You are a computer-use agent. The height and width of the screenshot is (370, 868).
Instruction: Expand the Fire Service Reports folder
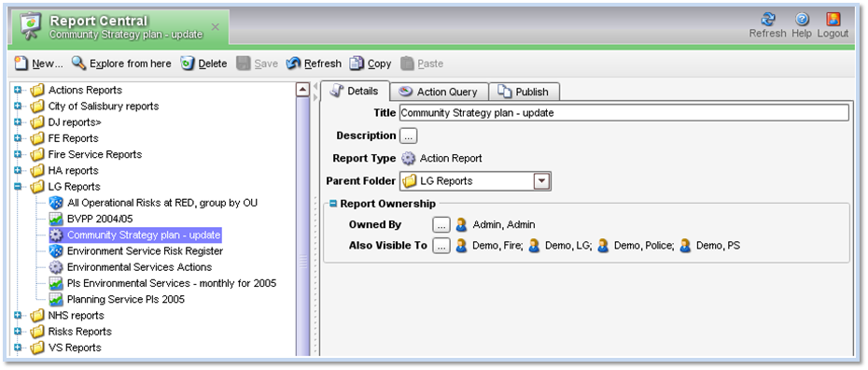[18, 154]
